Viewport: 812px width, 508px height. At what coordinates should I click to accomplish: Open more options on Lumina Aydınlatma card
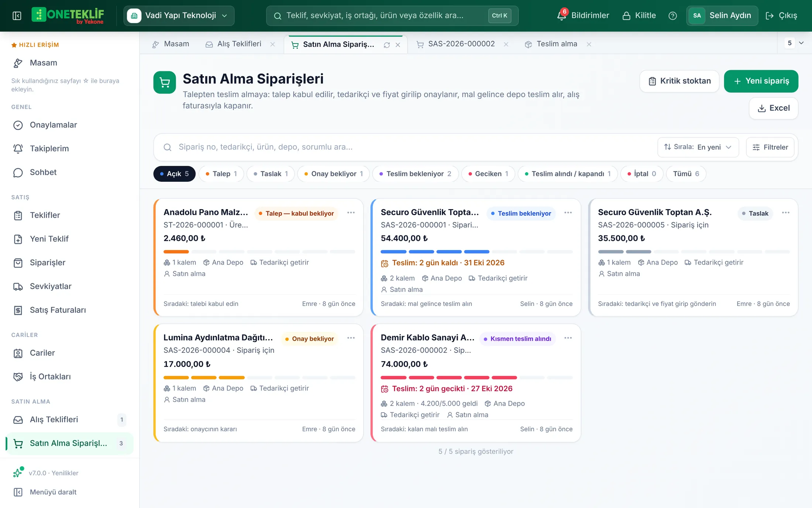351,338
